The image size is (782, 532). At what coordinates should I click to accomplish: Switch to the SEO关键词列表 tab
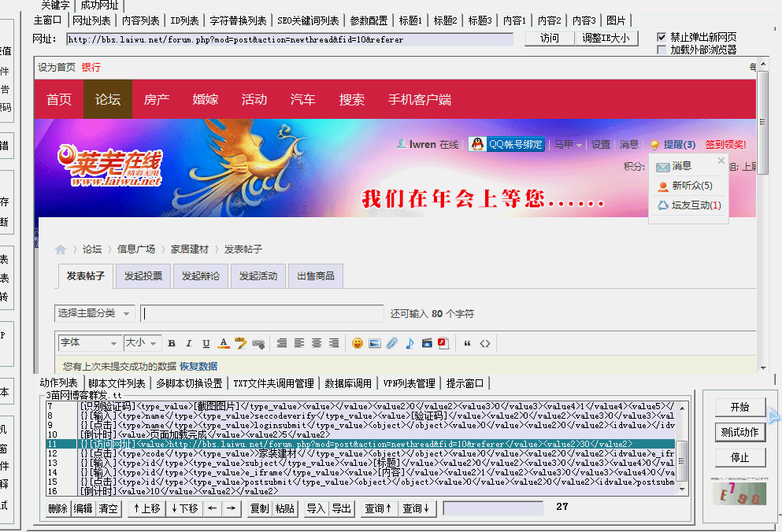pyautogui.click(x=308, y=21)
